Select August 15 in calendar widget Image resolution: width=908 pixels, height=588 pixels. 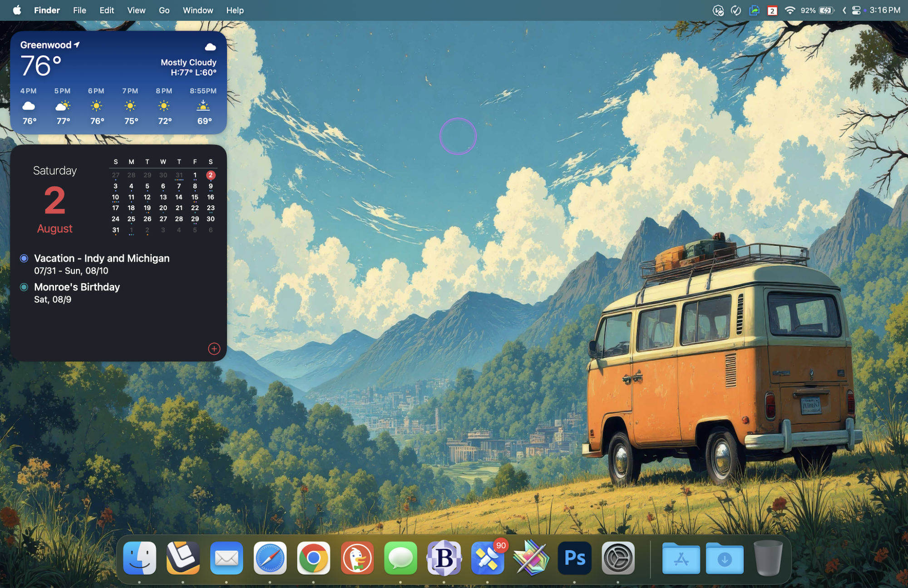pos(195,197)
